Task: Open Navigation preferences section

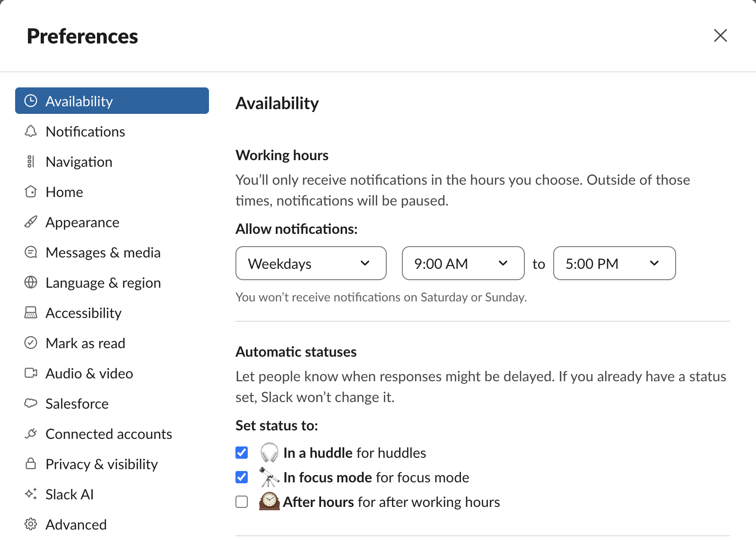Action: [112, 161]
